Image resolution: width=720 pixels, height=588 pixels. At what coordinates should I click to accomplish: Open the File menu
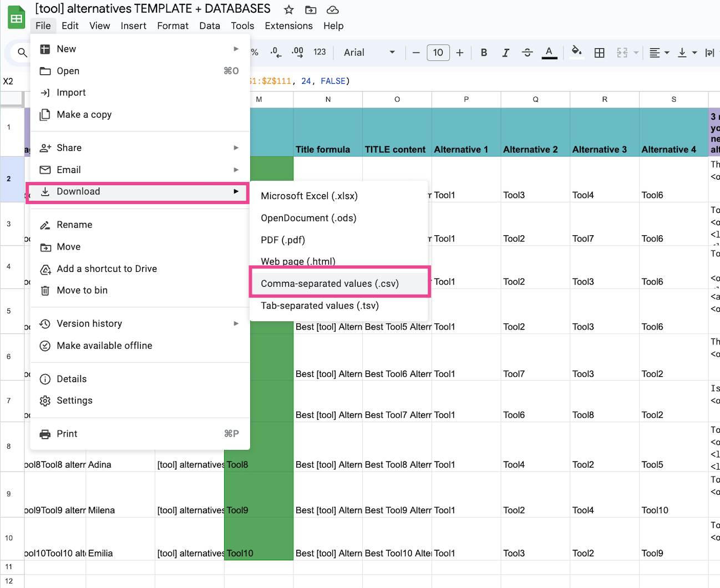click(43, 26)
